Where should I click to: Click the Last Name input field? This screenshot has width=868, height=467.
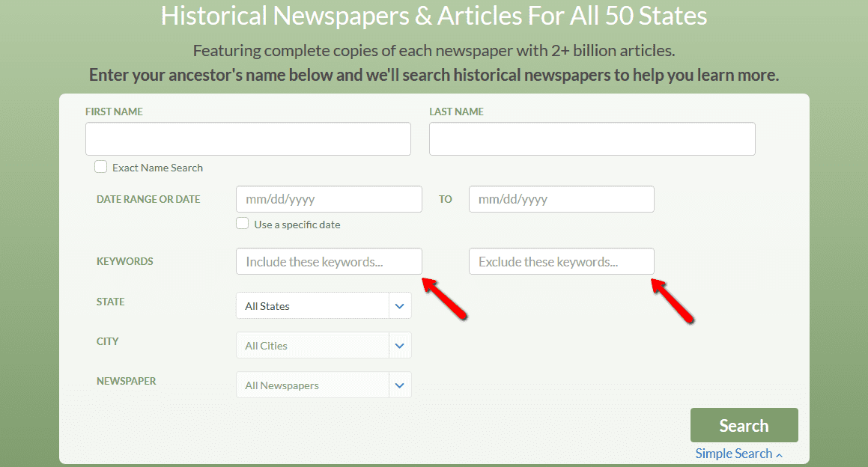click(592, 139)
